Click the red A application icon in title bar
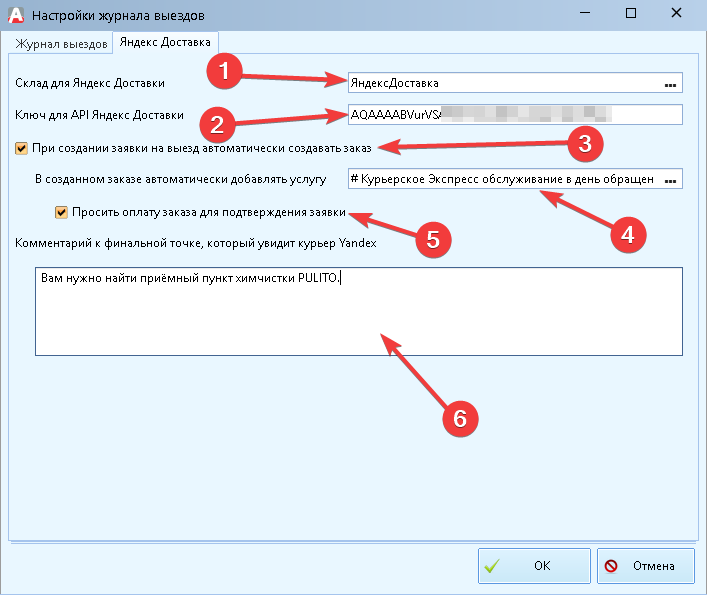This screenshot has width=707, height=595. 15,16
